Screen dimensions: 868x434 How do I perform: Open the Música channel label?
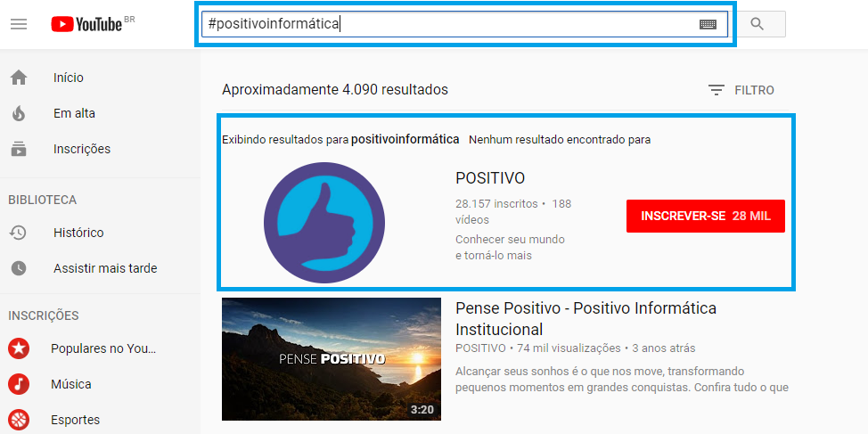pyautogui.click(x=71, y=384)
